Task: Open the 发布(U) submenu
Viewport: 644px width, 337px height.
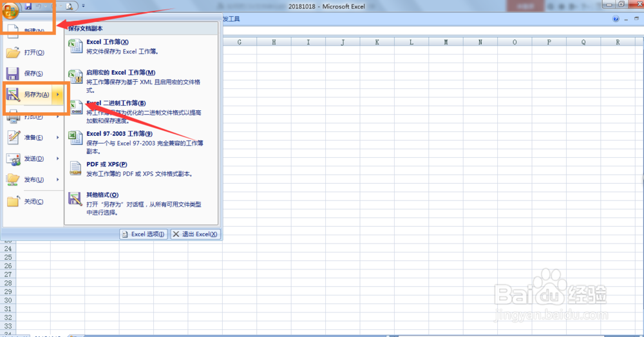Action: [x=33, y=180]
